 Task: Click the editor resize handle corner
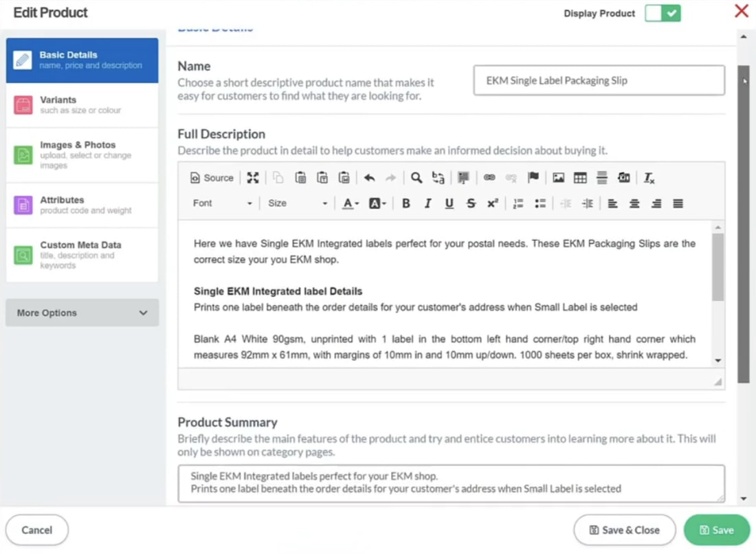(x=718, y=382)
